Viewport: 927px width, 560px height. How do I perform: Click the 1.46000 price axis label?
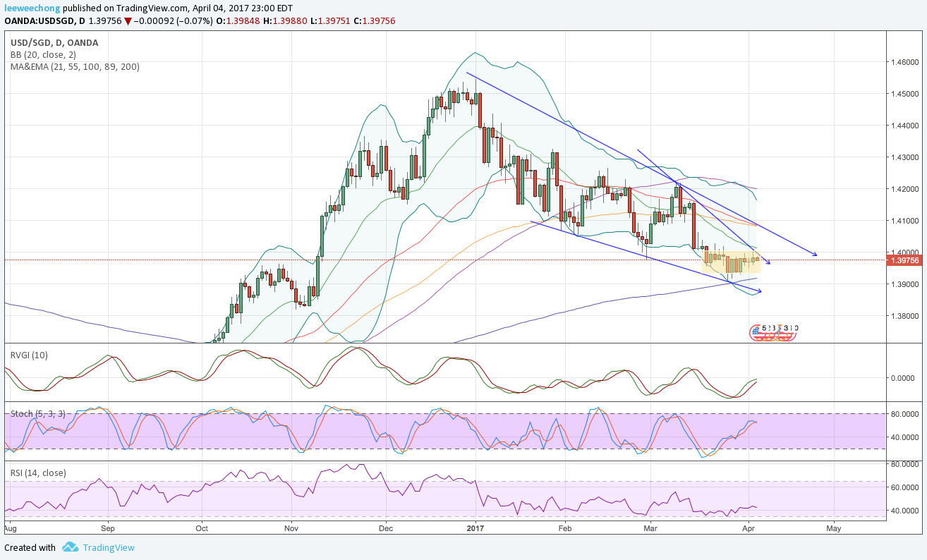click(x=904, y=62)
